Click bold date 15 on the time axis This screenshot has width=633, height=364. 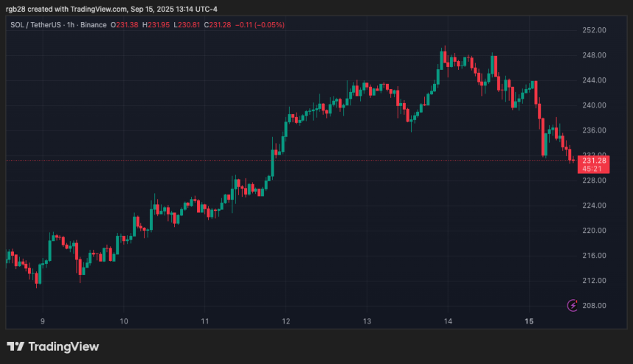pos(529,321)
